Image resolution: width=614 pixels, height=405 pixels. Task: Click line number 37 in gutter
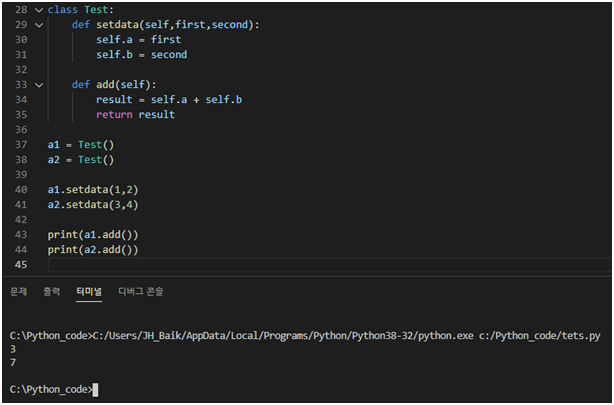pos(21,145)
